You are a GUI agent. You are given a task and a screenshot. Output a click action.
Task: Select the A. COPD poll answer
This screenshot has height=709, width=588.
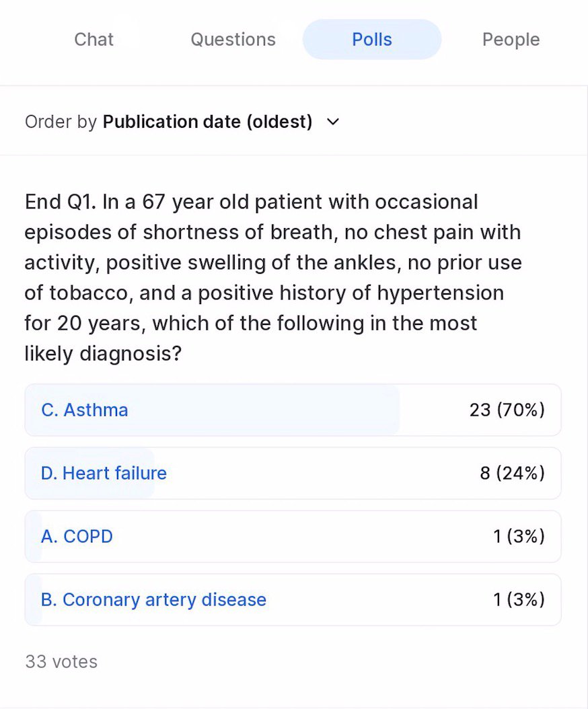click(77, 537)
